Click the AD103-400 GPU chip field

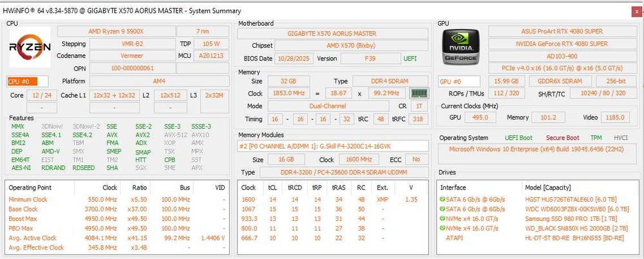point(562,55)
